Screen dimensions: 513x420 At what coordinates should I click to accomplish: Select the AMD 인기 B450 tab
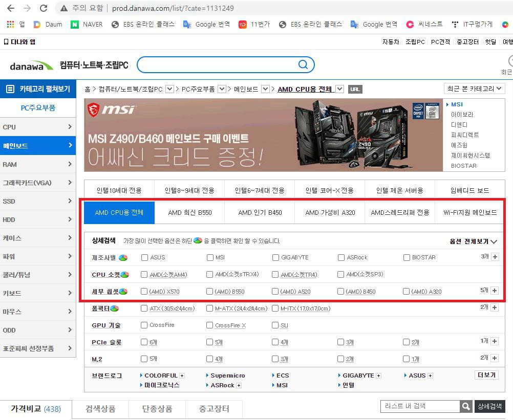point(260,213)
